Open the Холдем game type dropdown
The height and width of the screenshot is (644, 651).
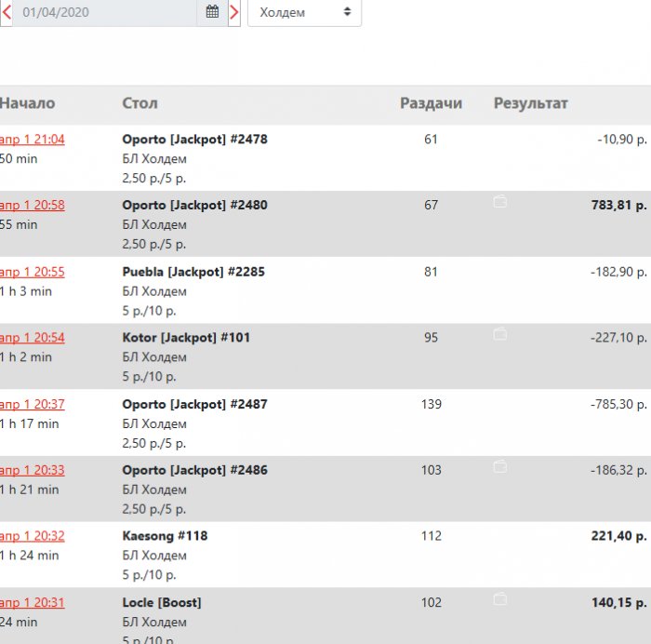click(x=304, y=12)
